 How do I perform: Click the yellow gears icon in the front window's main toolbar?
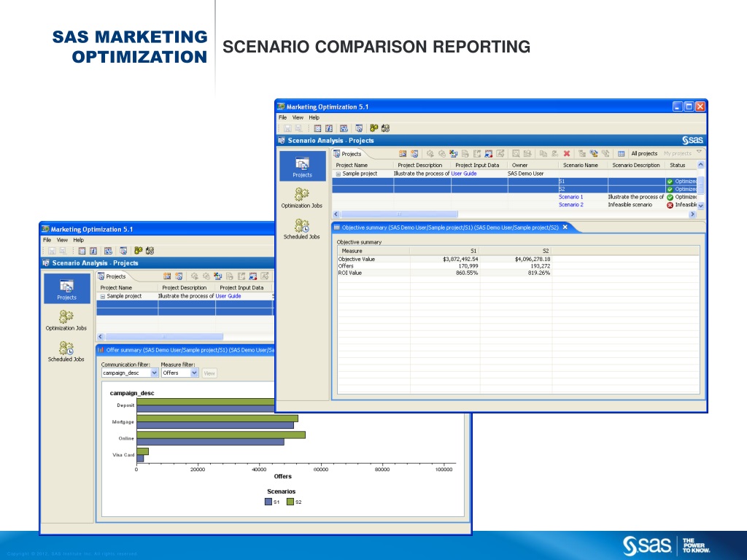(x=374, y=128)
